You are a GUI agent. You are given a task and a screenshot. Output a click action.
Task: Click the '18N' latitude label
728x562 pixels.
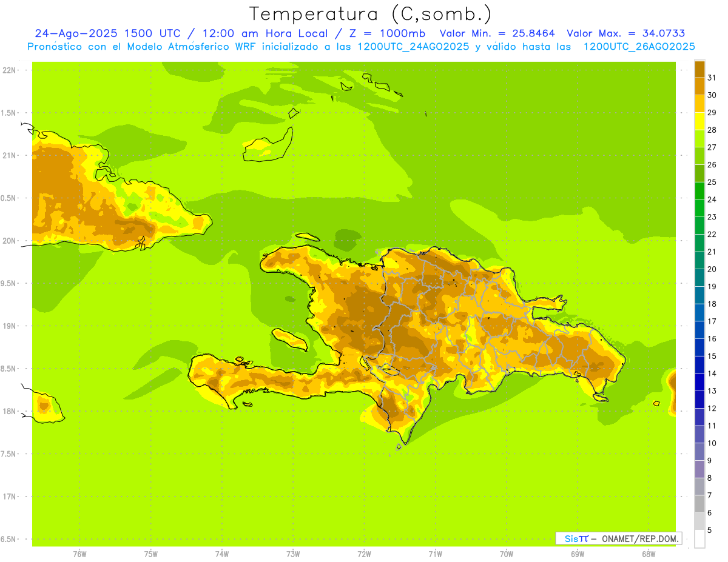coord(9,411)
